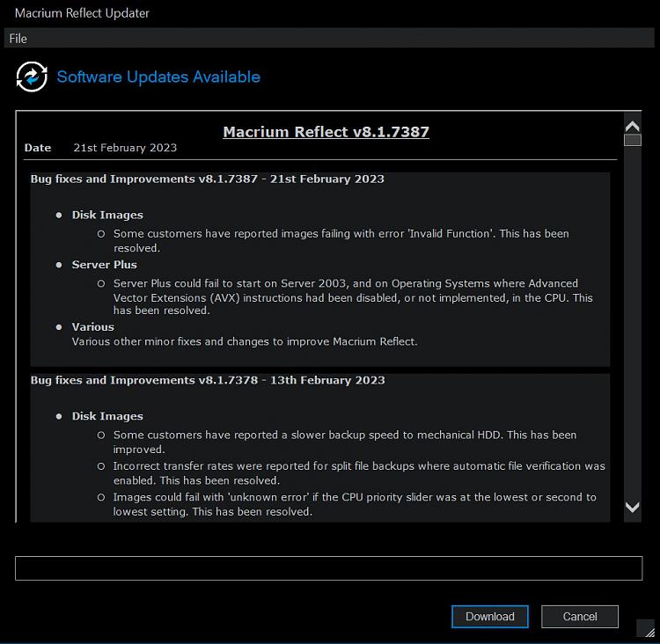Click the software update refresh icon
This screenshot has width=660, height=644.
click(x=32, y=77)
